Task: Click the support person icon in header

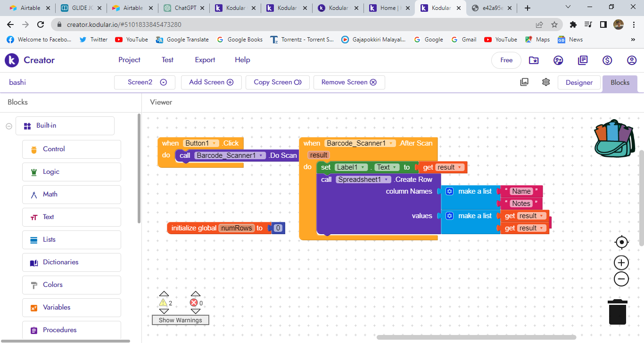Action: point(558,60)
